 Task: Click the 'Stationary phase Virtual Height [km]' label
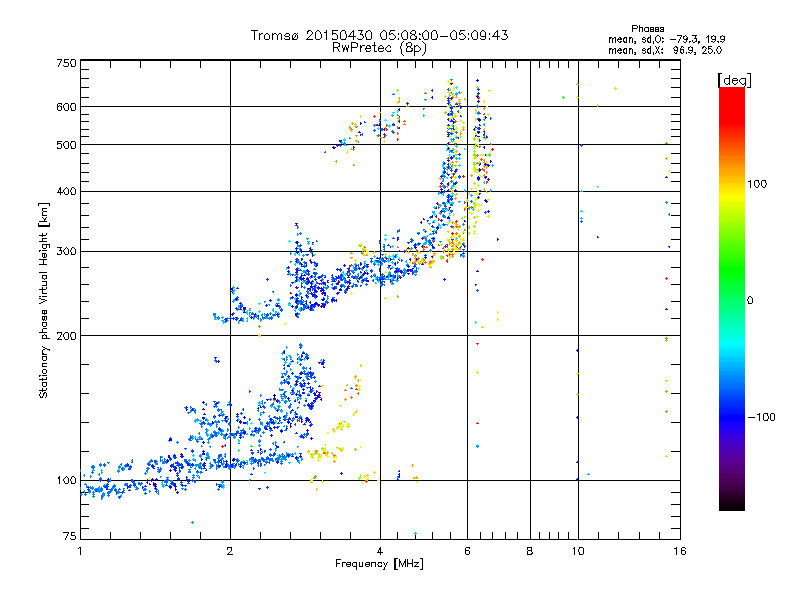click(x=44, y=300)
